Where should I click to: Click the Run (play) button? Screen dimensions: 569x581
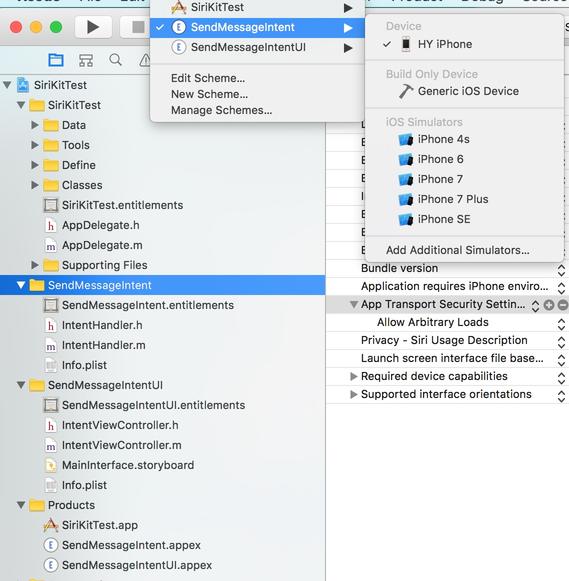coord(93,27)
